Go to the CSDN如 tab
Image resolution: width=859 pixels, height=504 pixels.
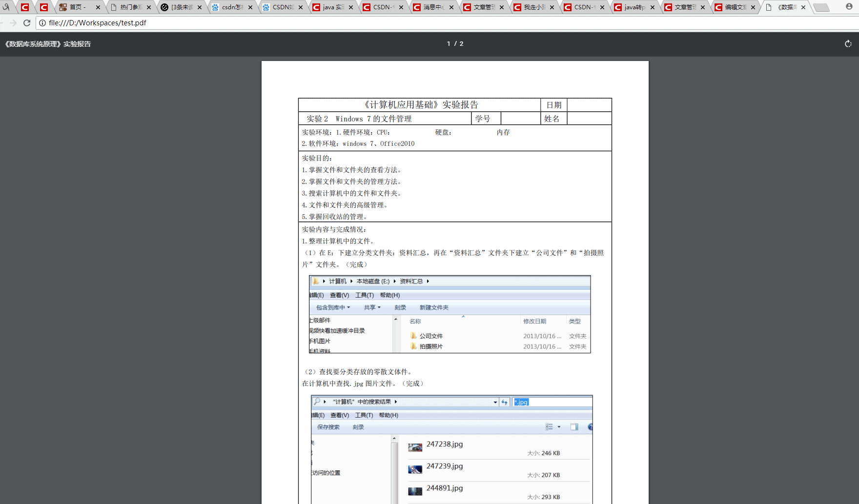(282, 7)
